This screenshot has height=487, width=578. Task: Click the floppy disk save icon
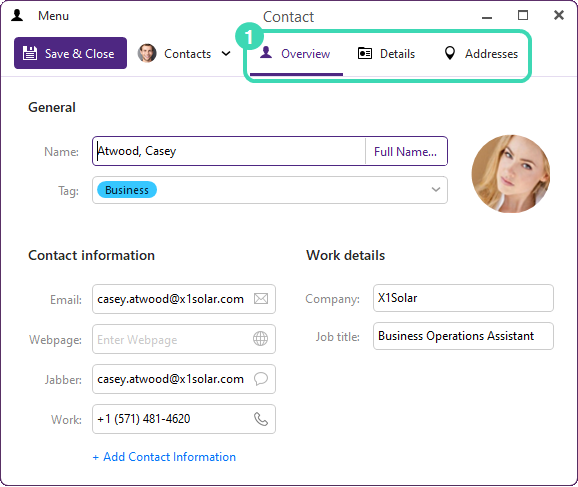30,53
